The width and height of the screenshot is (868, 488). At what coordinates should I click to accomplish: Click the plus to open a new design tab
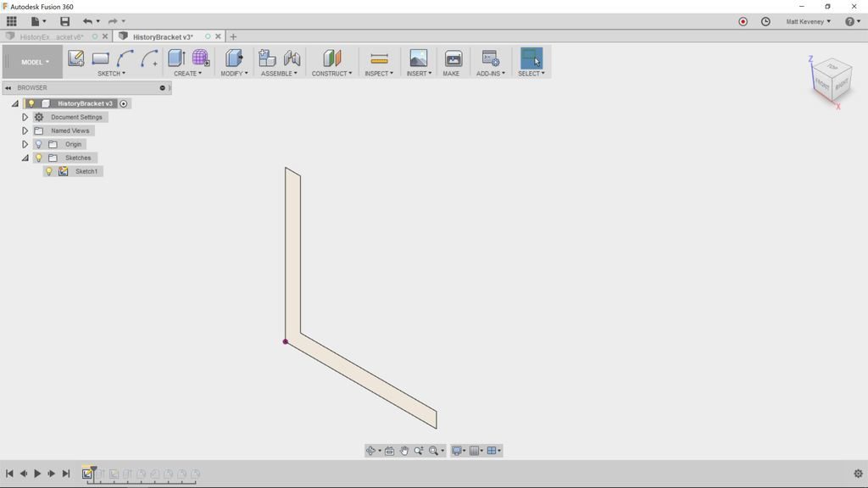point(233,36)
